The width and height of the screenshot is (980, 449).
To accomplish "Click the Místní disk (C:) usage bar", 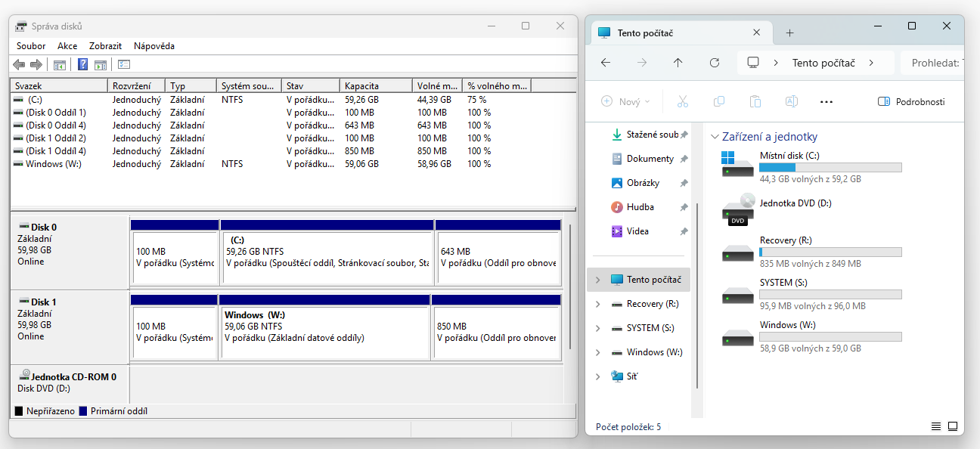I will pyautogui.click(x=830, y=167).
